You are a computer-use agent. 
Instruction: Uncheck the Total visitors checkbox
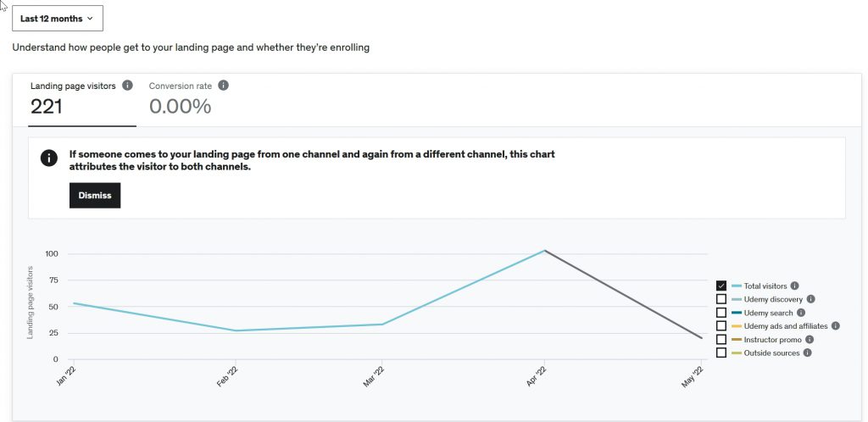point(721,286)
